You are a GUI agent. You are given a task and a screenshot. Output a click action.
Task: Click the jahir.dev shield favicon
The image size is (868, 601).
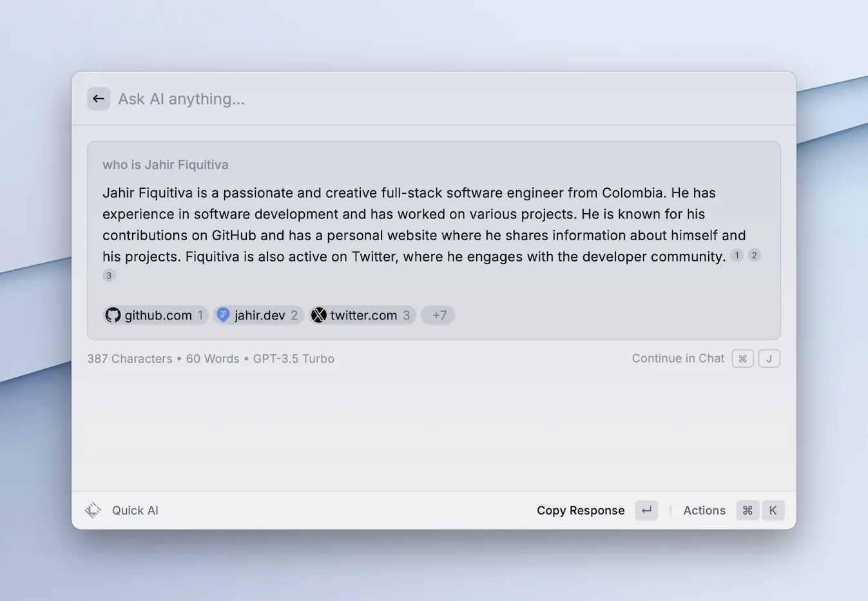pos(223,315)
